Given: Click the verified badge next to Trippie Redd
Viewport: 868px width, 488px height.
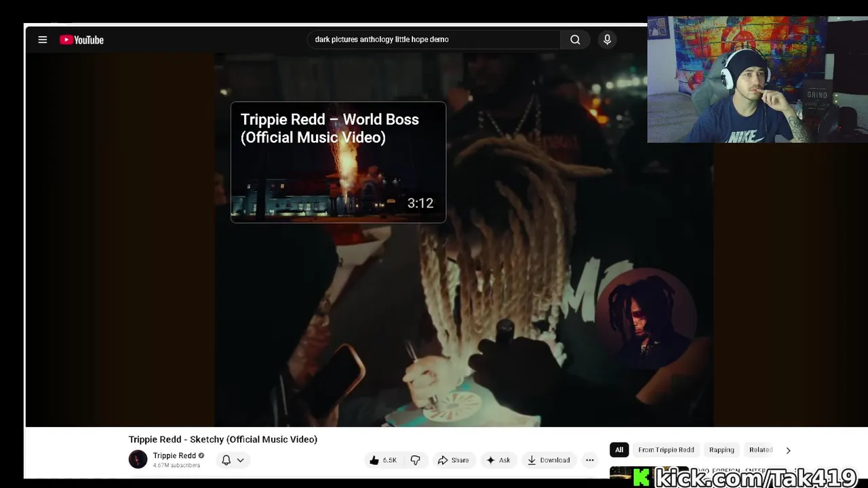Looking at the screenshot, I should (x=201, y=455).
